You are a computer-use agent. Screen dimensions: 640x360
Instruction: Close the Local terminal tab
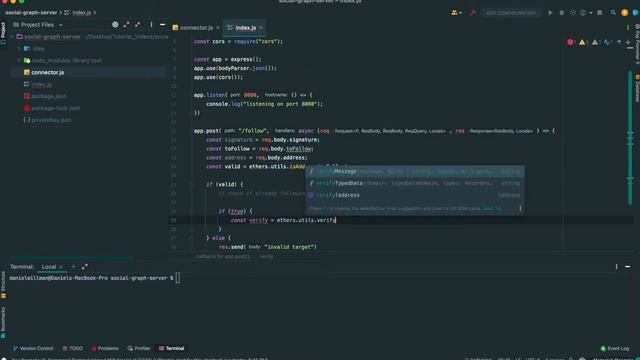61,267
